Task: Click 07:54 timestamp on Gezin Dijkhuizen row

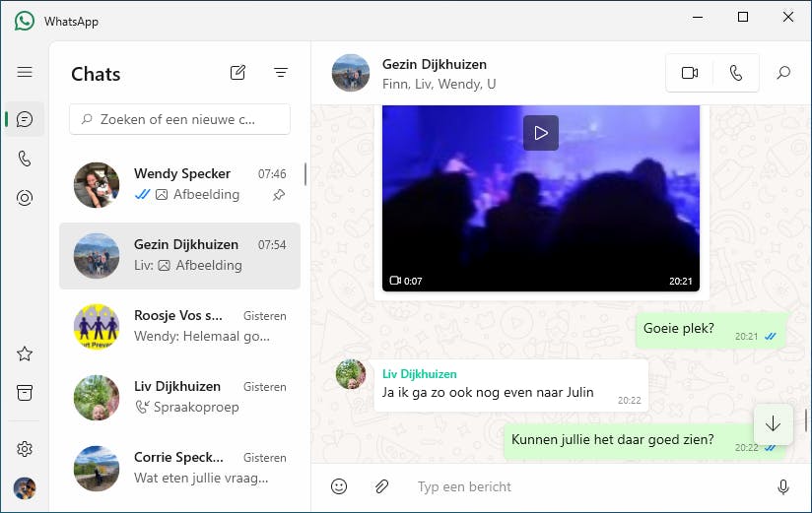Action: pos(272,245)
